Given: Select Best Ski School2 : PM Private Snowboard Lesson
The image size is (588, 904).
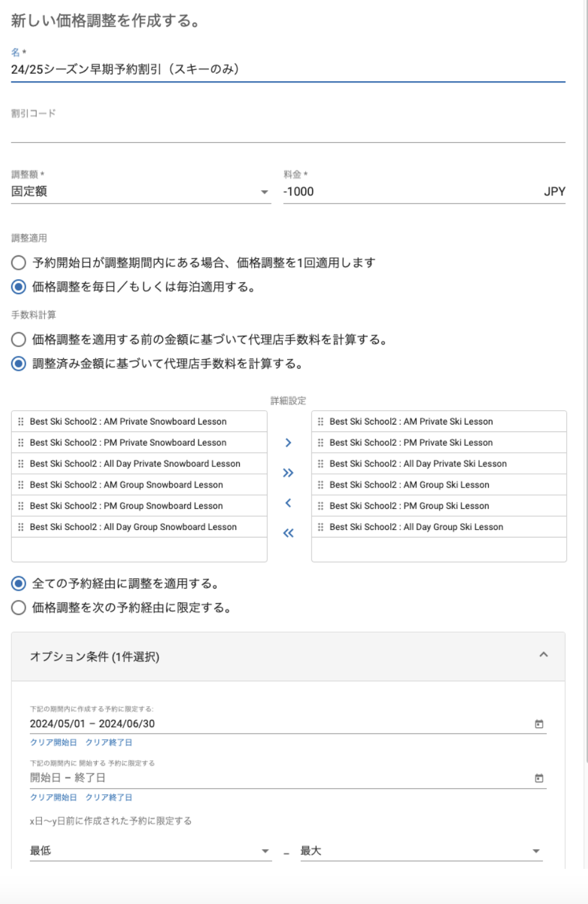Looking at the screenshot, I should click(x=139, y=443).
